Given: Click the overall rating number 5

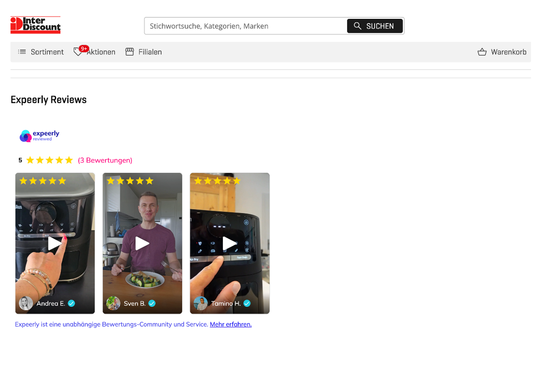Looking at the screenshot, I should [20, 160].
